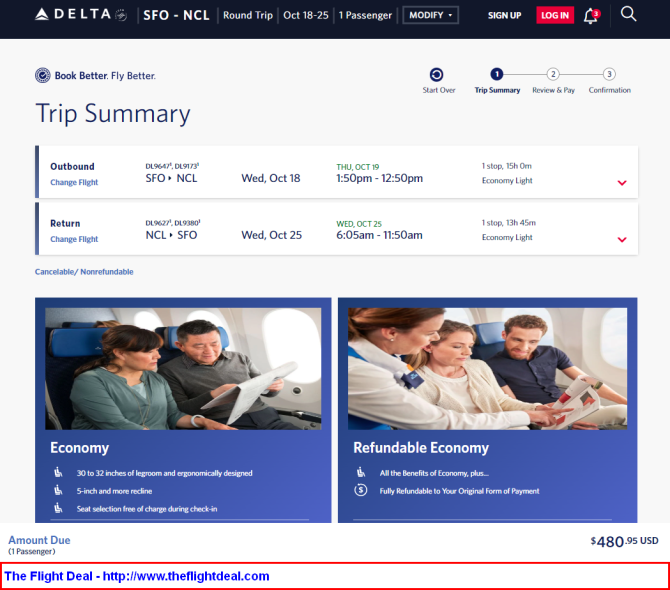Click the Wed, Oct 25 date
670x590 pixels.
[272, 235]
